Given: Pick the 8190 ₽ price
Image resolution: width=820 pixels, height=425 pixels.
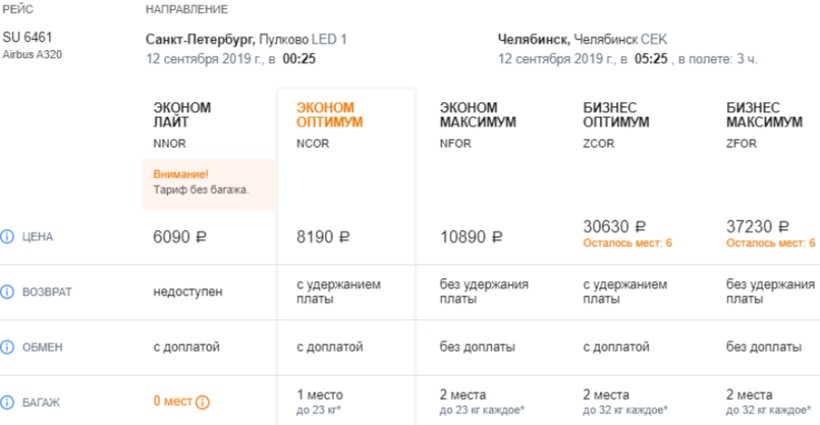Looking at the screenshot, I should coord(323,238).
